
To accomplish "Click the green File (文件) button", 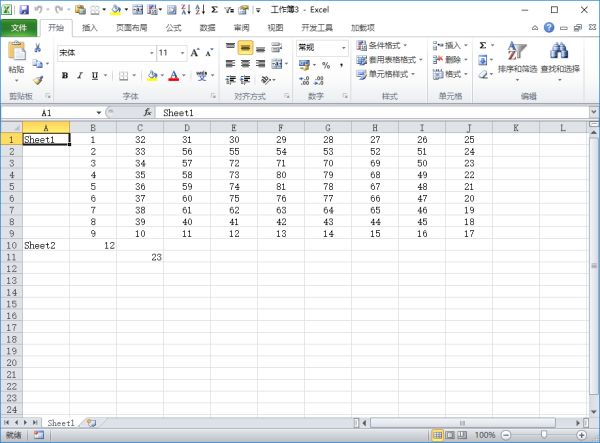I will 18,28.
